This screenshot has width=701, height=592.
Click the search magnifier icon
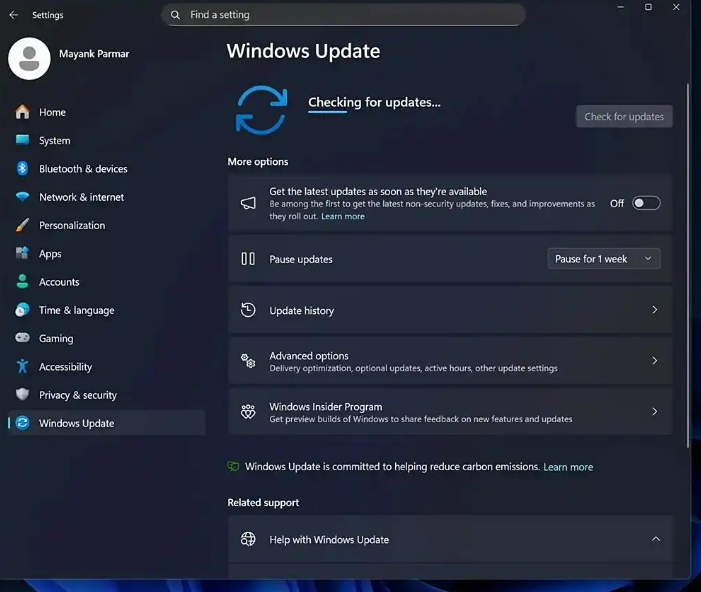(175, 15)
